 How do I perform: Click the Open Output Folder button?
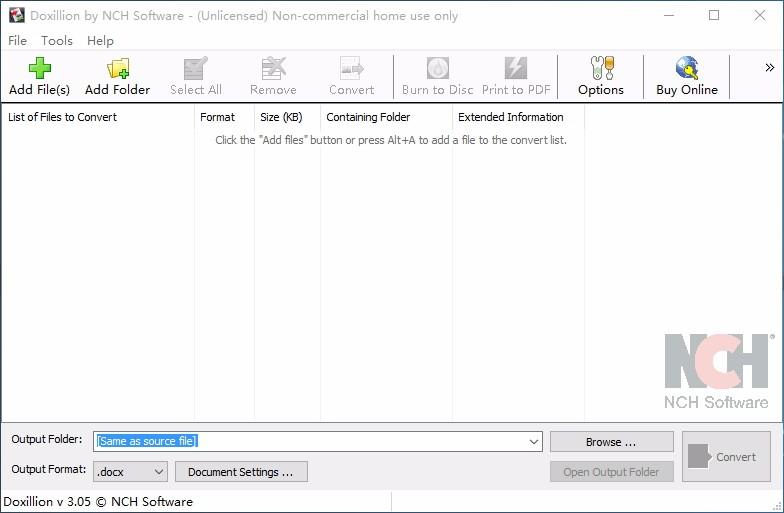[x=612, y=472]
